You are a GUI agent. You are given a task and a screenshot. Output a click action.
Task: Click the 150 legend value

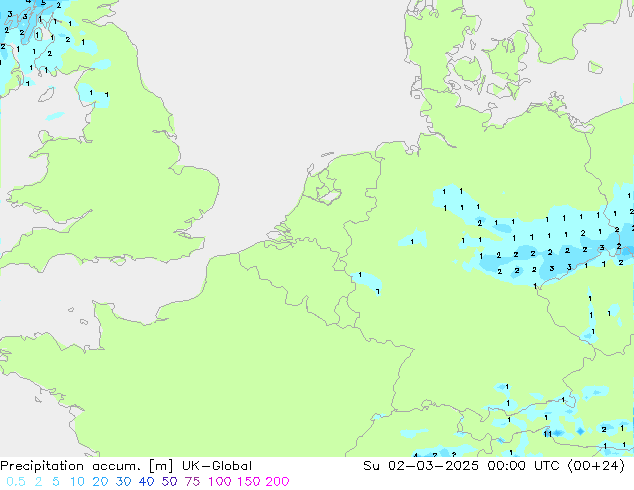(x=249, y=482)
